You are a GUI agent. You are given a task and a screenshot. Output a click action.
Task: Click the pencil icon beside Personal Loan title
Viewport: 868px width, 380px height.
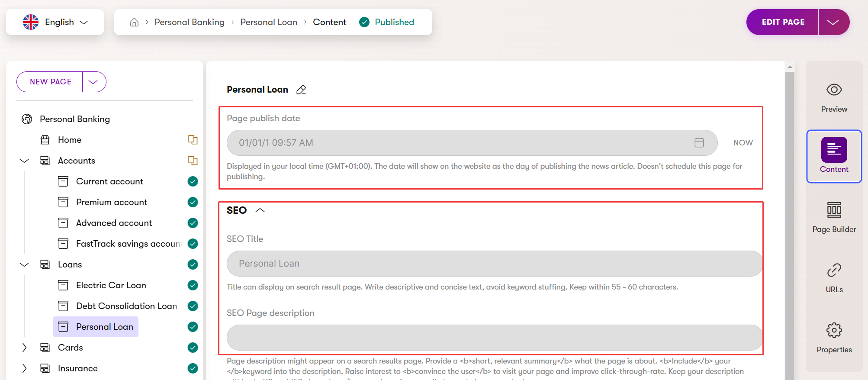(301, 90)
